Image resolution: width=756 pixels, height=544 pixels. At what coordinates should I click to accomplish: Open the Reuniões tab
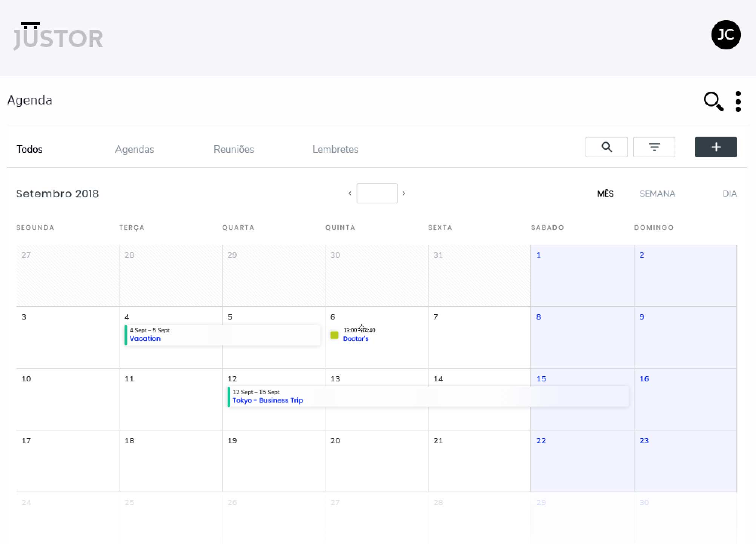pyautogui.click(x=234, y=149)
